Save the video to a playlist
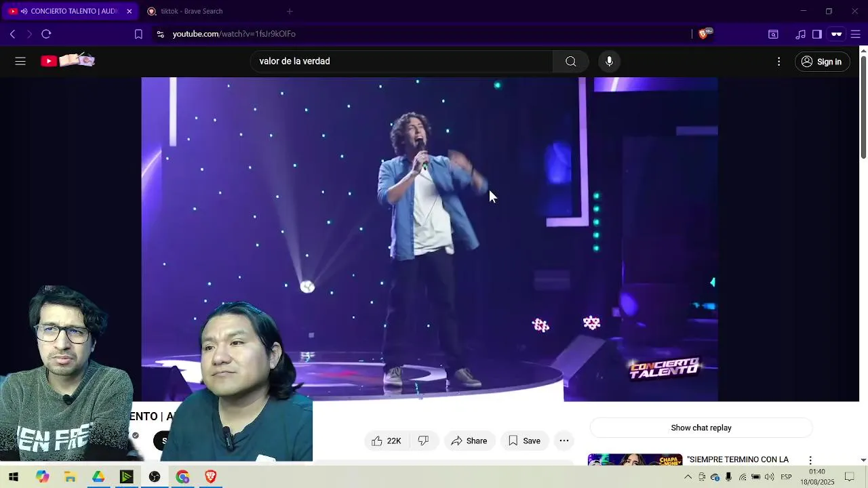868x488 pixels. (x=525, y=441)
